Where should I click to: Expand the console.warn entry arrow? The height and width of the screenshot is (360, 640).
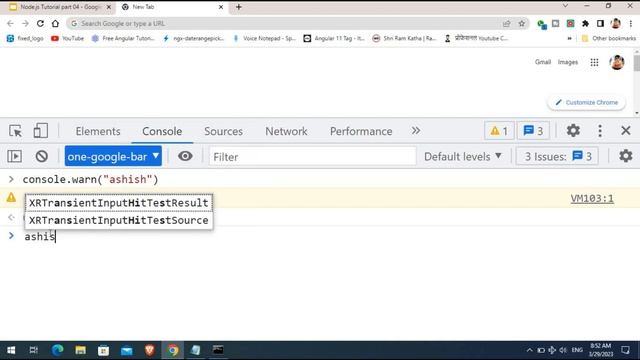[11, 179]
